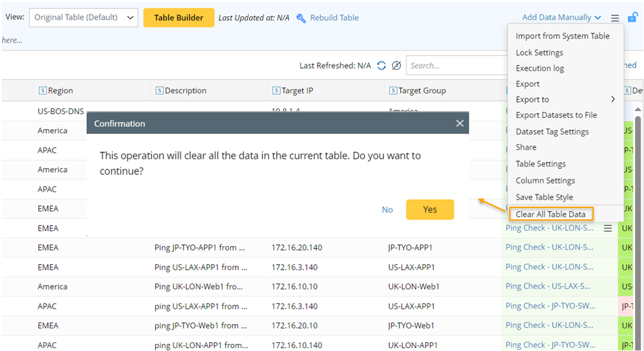
Task: Click the refresh icon beside Last Refreshed
Action: (381, 65)
